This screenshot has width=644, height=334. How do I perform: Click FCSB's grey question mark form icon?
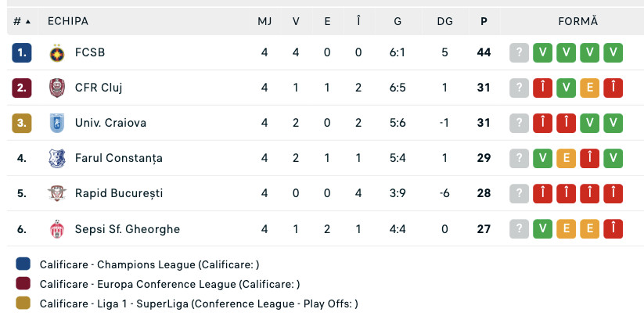[x=520, y=52]
